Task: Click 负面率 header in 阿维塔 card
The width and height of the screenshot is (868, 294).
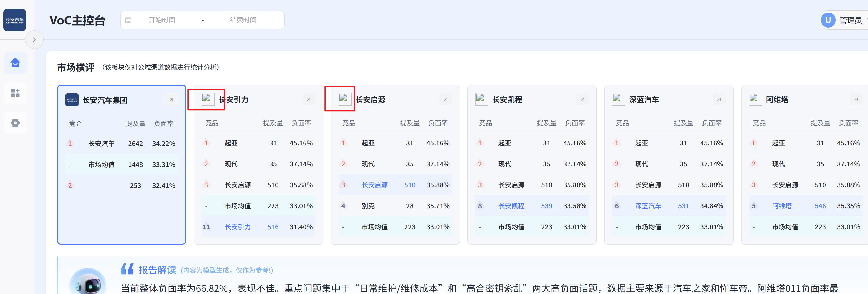Action: (849, 123)
